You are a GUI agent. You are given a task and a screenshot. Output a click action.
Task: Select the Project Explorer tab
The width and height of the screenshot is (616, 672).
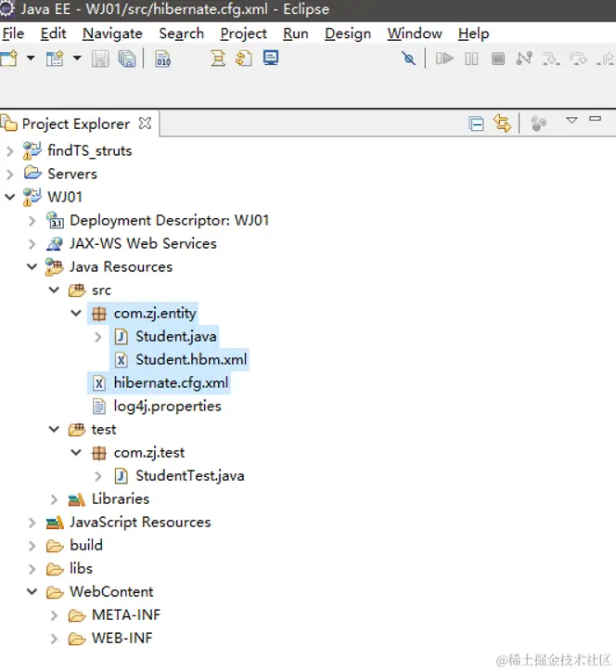pos(75,123)
